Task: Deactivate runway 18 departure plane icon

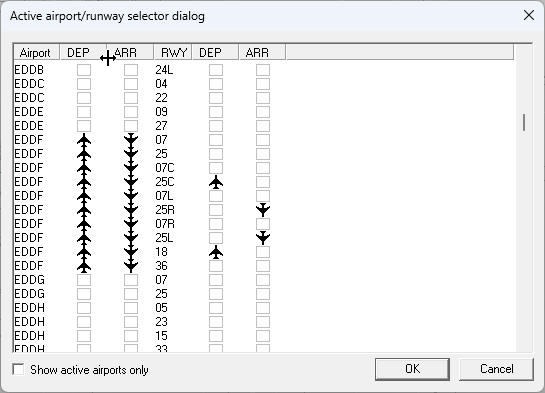Action: pos(216,252)
